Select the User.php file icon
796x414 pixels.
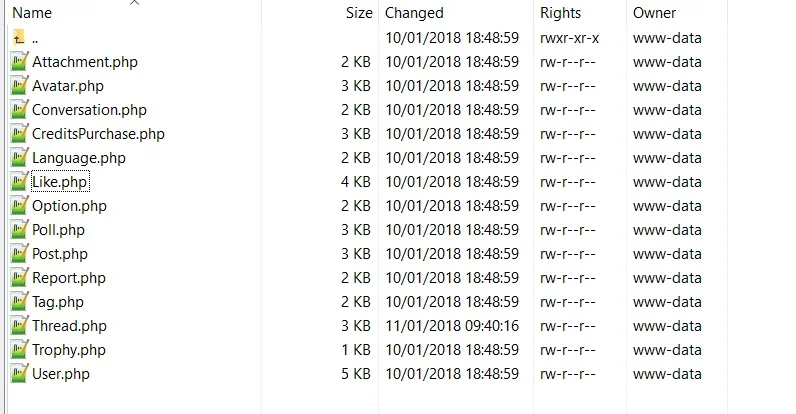click(19, 373)
